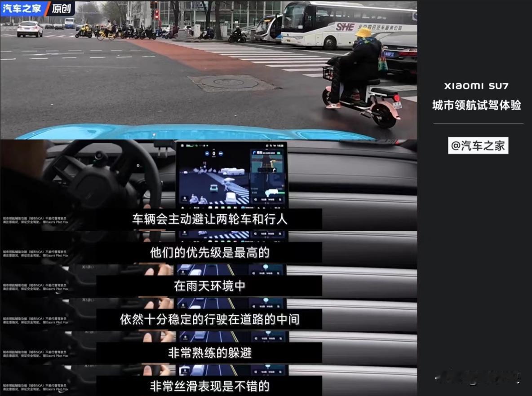Image resolution: width=532 pixels, height=396 pixels.
Task: Select the XIAOMI SU7 title text
Action: (x=476, y=86)
